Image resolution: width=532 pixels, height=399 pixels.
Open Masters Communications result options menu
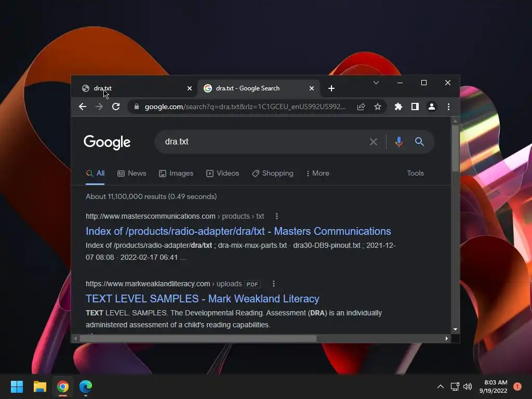277,216
